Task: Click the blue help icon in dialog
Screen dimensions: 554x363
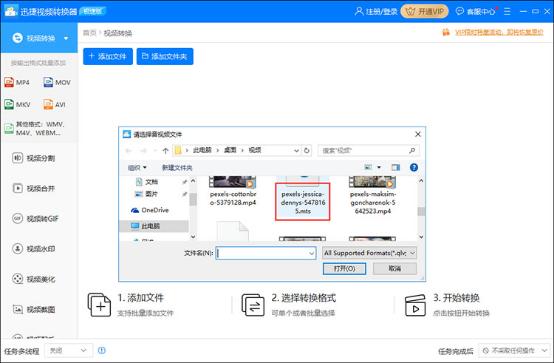Action: click(x=414, y=167)
